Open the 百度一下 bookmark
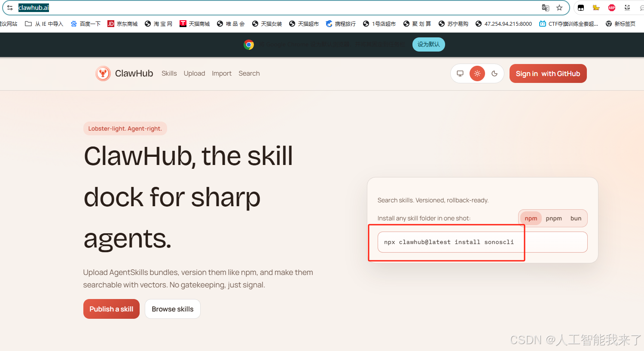644x351 pixels. (85, 24)
